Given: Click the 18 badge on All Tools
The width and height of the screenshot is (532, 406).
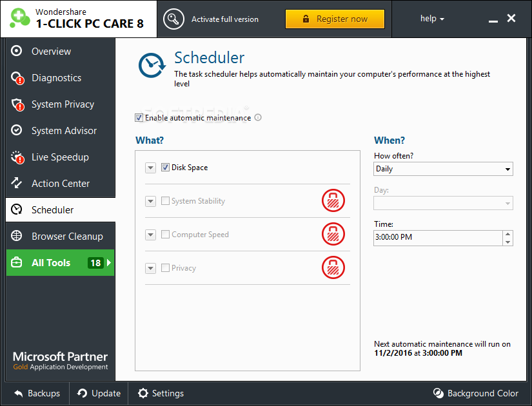Looking at the screenshot, I should click(95, 262).
